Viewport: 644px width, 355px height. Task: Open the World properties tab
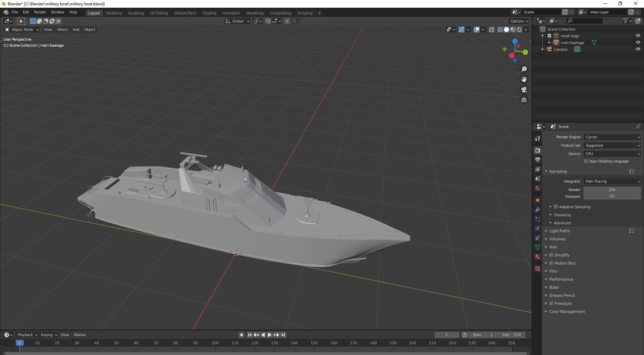tap(538, 188)
